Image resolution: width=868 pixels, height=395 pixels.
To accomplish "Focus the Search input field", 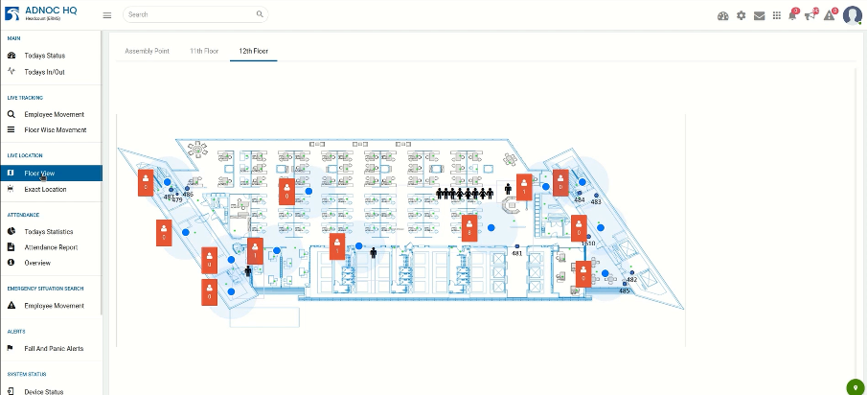I will 195,14.
